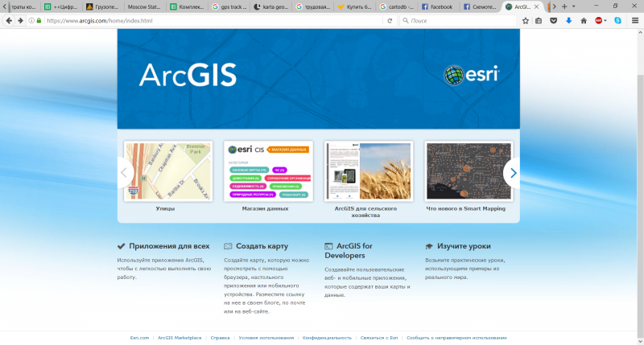Open 'Создать карту' heading link

coord(256,246)
